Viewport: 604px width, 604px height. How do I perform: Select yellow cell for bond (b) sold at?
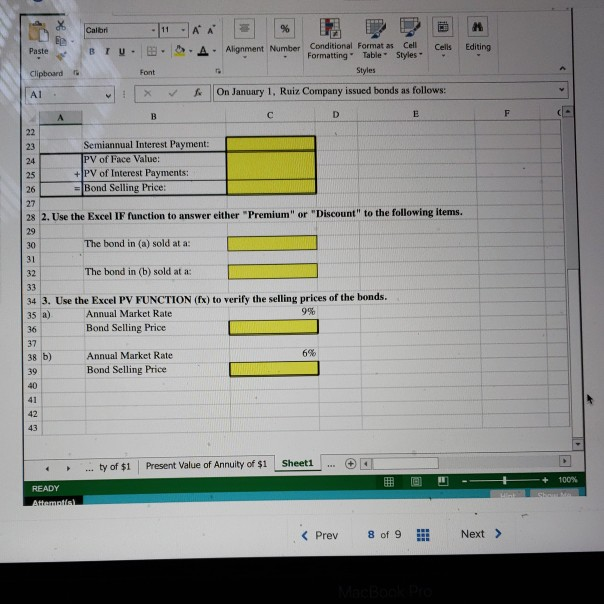pyautogui.click(x=273, y=271)
